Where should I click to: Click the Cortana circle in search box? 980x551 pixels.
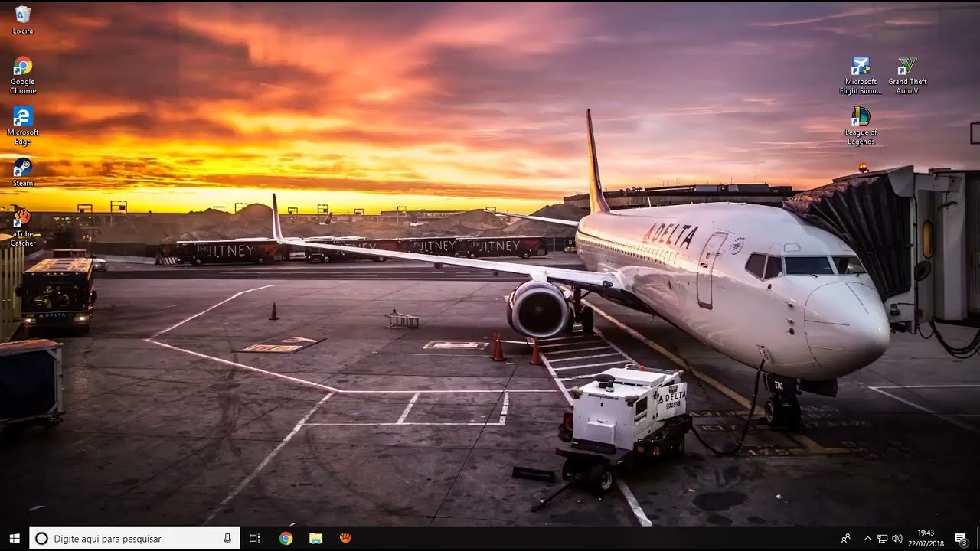tap(42, 539)
